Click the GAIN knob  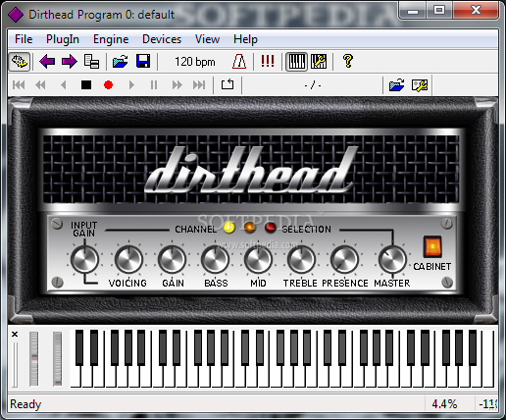point(172,259)
